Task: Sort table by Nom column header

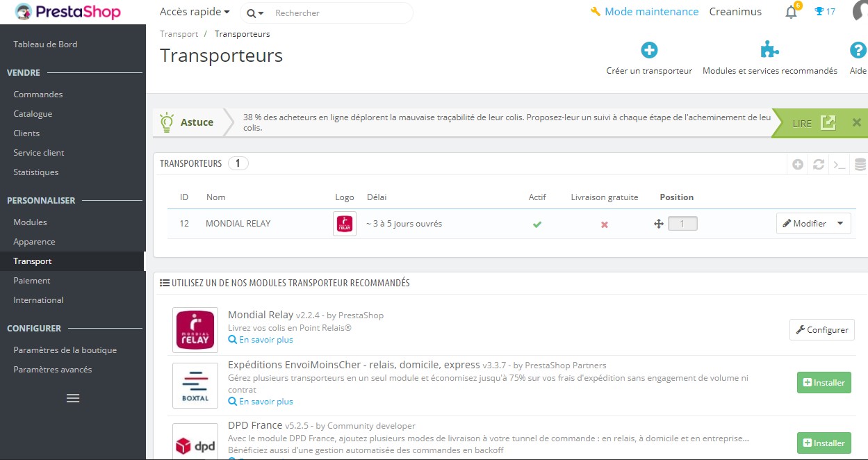Action: coord(215,197)
